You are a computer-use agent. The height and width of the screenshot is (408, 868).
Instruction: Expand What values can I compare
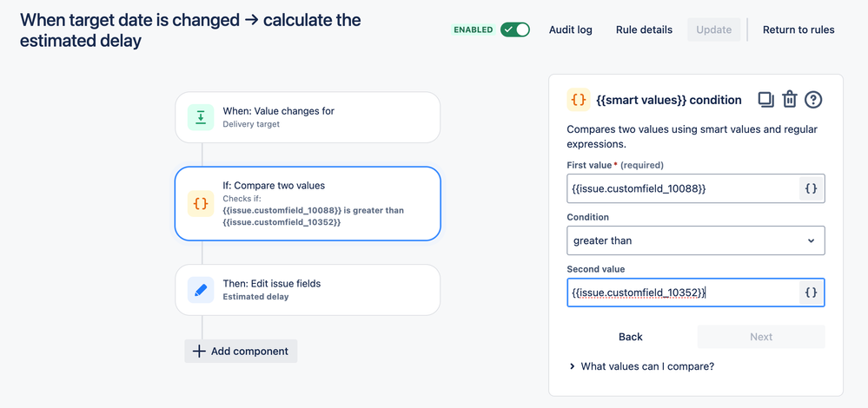(x=641, y=366)
